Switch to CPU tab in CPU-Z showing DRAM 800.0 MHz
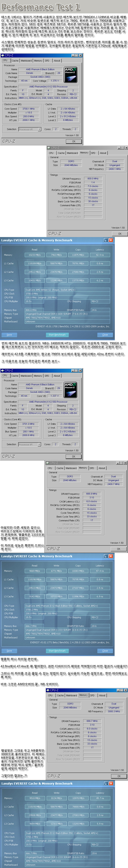The image size is (128, 868). [51, 153]
